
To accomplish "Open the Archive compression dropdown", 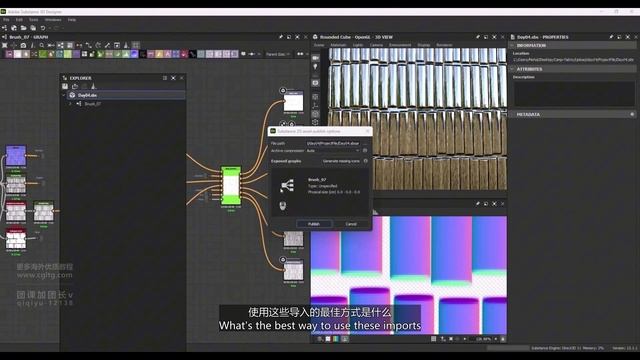I will pyautogui.click(x=333, y=151).
